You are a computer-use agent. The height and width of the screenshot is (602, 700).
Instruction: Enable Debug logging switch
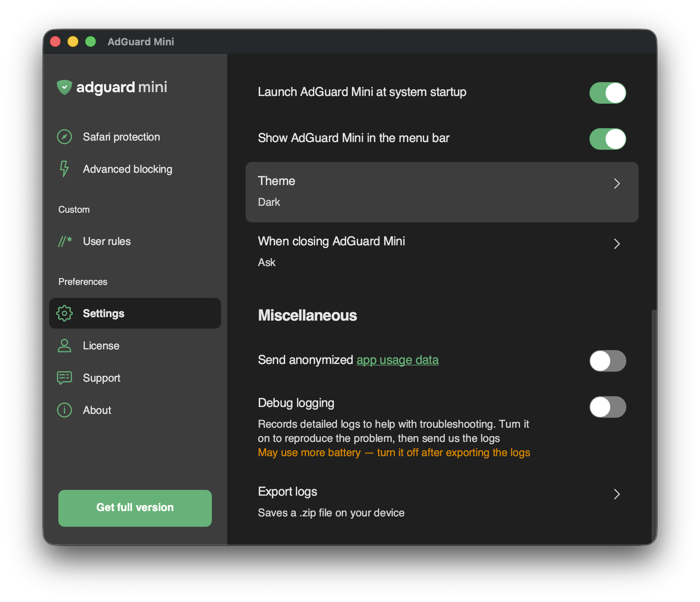tap(608, 407)
